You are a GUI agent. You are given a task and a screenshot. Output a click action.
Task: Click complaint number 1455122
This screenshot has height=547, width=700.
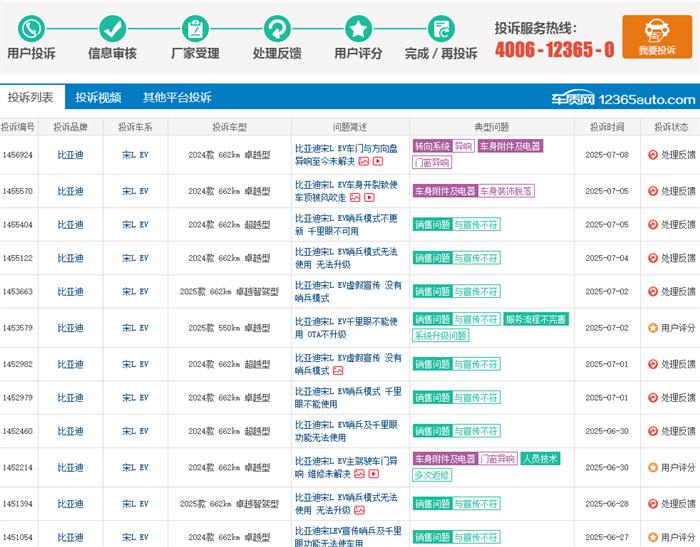tap(18, 258)
